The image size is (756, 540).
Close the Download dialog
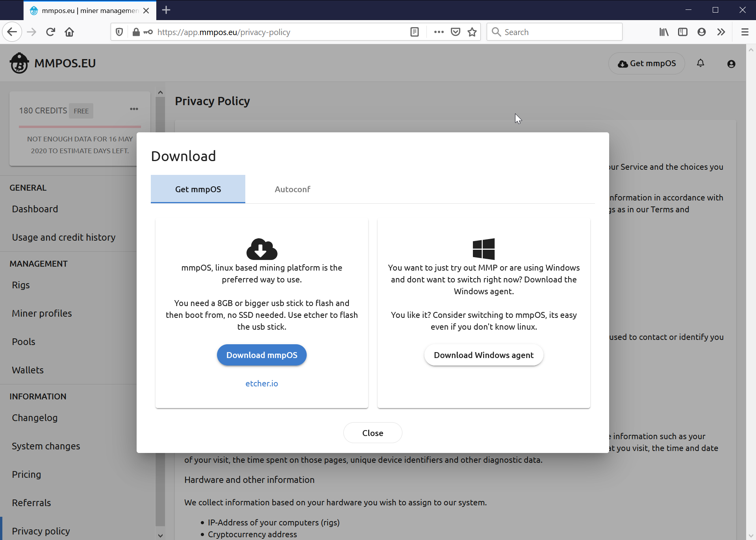(372, 433)
